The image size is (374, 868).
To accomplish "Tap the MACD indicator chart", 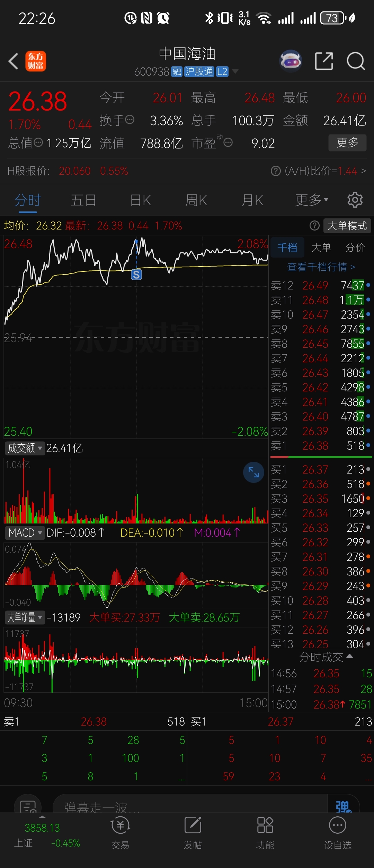I will (136, 575).
